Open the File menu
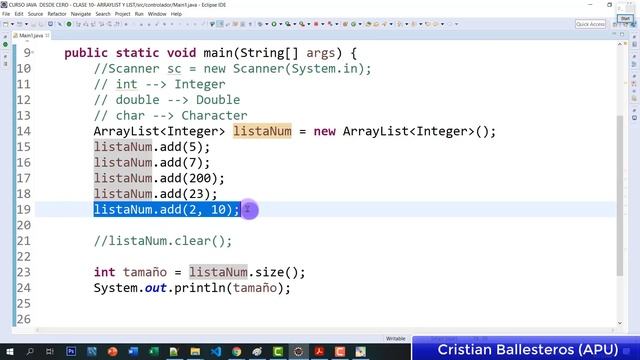 pyautogui.click(x=6, y=14)
